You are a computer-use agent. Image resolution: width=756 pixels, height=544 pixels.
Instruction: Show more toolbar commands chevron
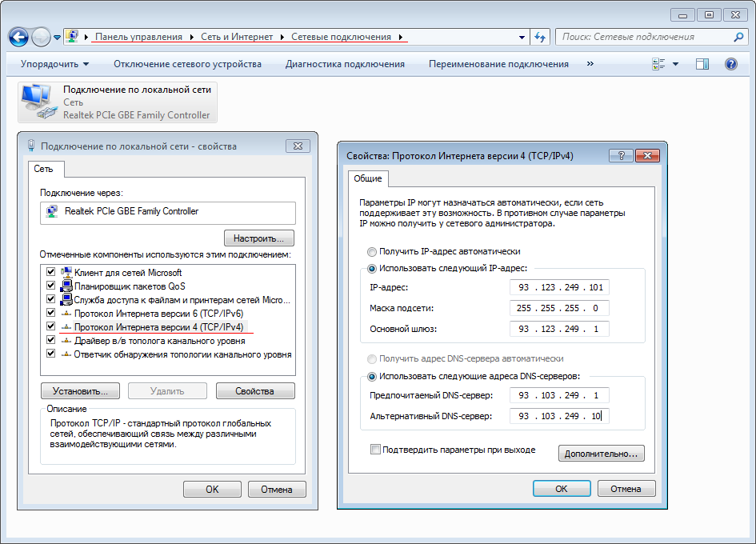[x=590, y=64]
